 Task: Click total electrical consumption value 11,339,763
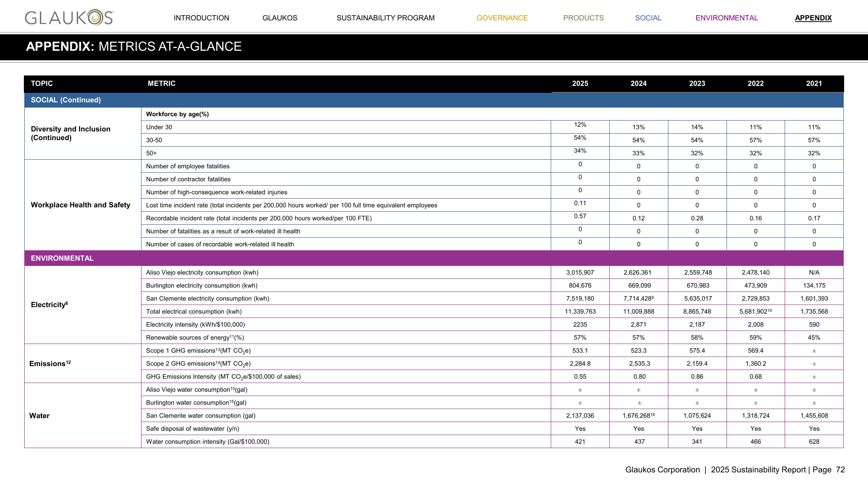coord(580,311)
